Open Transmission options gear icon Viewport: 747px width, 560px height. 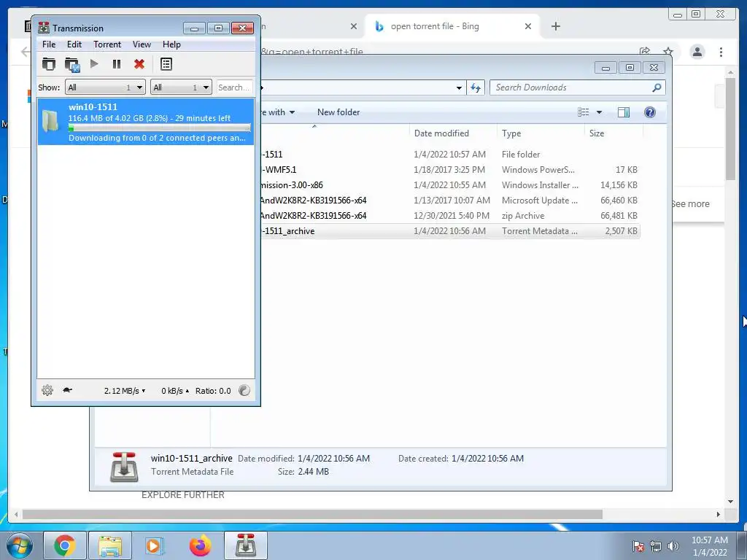[x=47, y=391]
